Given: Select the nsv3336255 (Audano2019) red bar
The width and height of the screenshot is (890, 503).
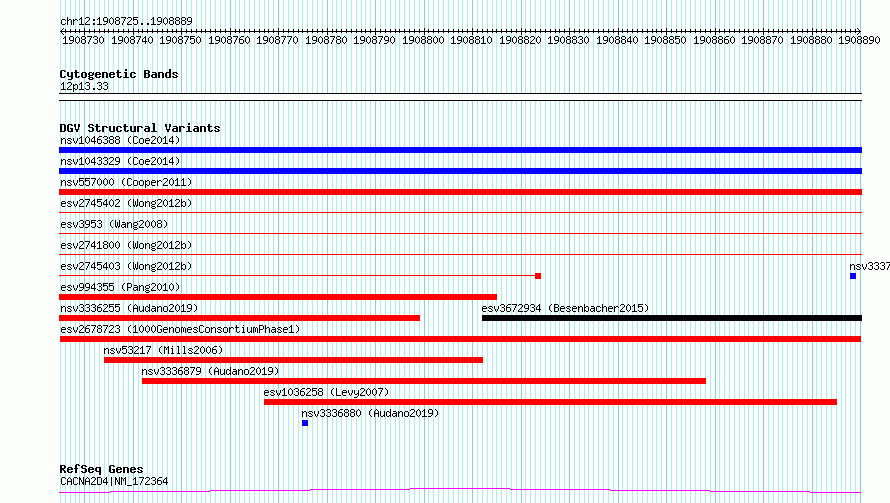Looking at the screenshot, I should 240,318.
